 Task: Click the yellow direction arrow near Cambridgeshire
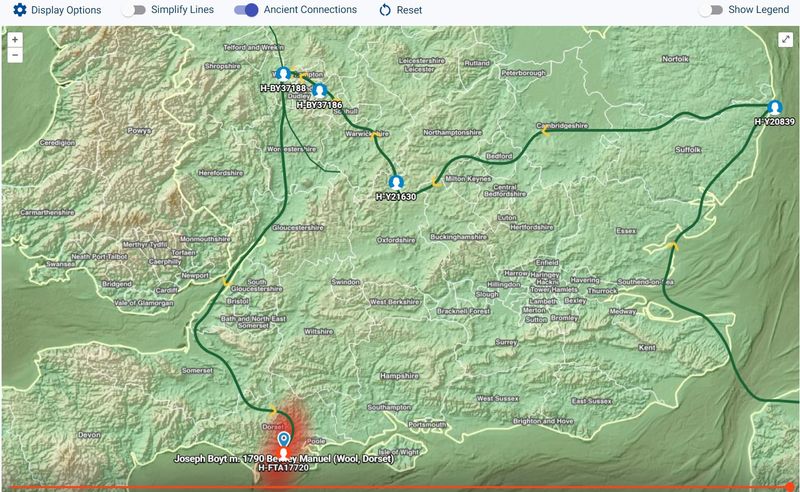pos(545,131)
